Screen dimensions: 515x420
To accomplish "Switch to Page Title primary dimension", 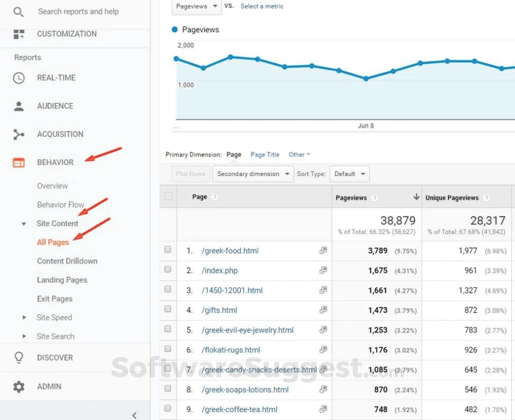I will pos(265,154).
